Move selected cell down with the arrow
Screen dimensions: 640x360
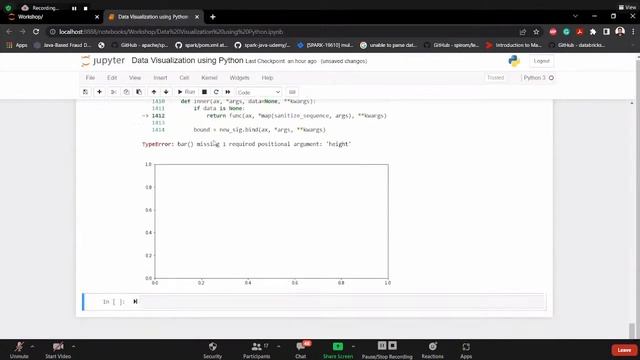(x=166, y=92)
